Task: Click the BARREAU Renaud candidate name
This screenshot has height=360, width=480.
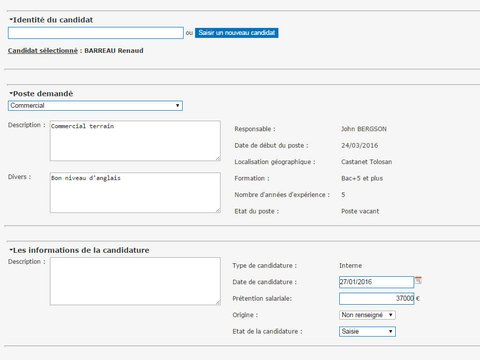Action: [x=114, y=51]
